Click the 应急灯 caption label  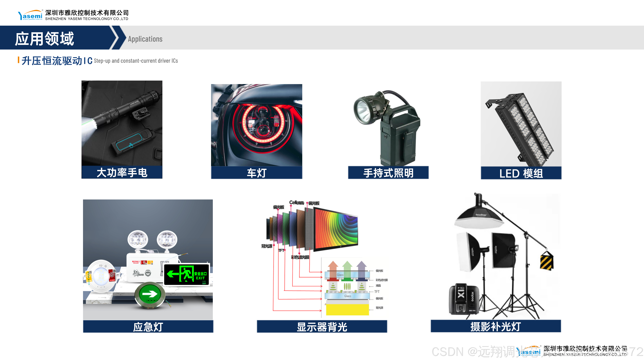point(148,327)
